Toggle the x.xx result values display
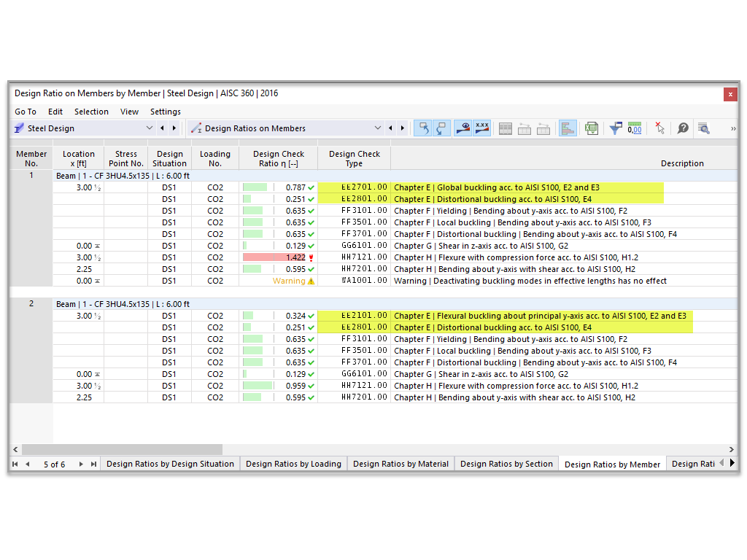The width and height of the screenshot is (747, 560). pyautogui.click(x=481, y=128)
